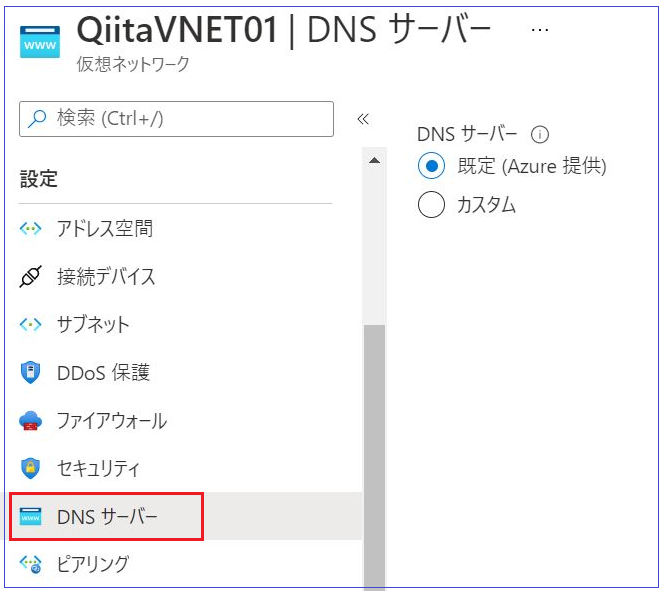
Task: Click the security shield lock icon
Action: click(31, 468)
